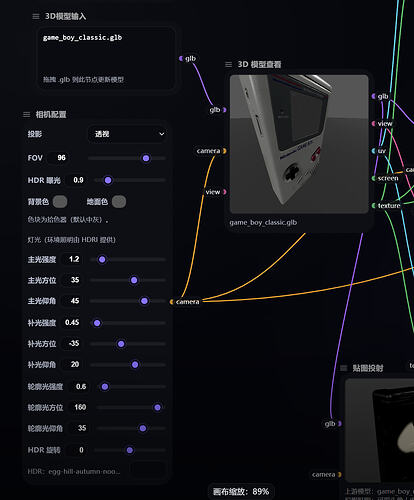Click the 补光强度 value field 0.45

tap(72, 323)
